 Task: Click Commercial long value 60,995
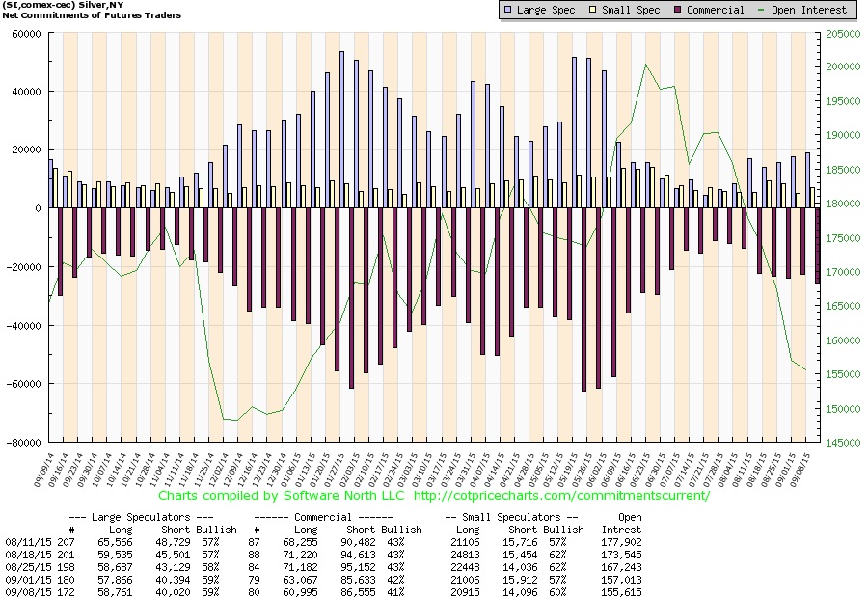click(x=300, y=592)
